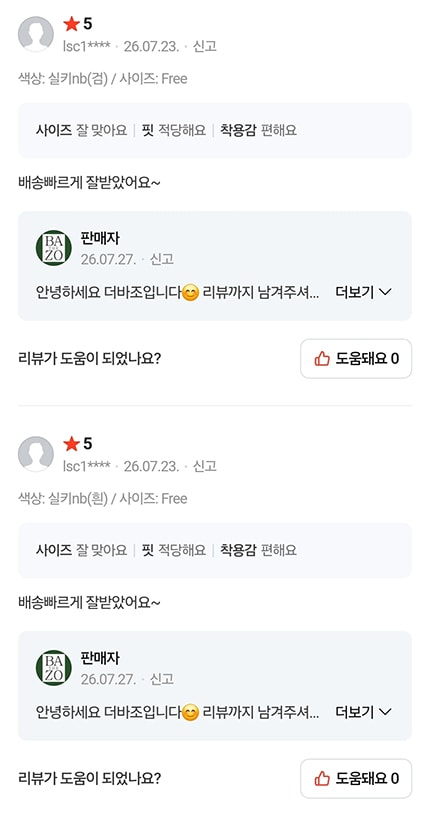Screen dimensions: 430x822
Task: Click the chevron arrow beside the first 더보기
Action: point(385,293)
